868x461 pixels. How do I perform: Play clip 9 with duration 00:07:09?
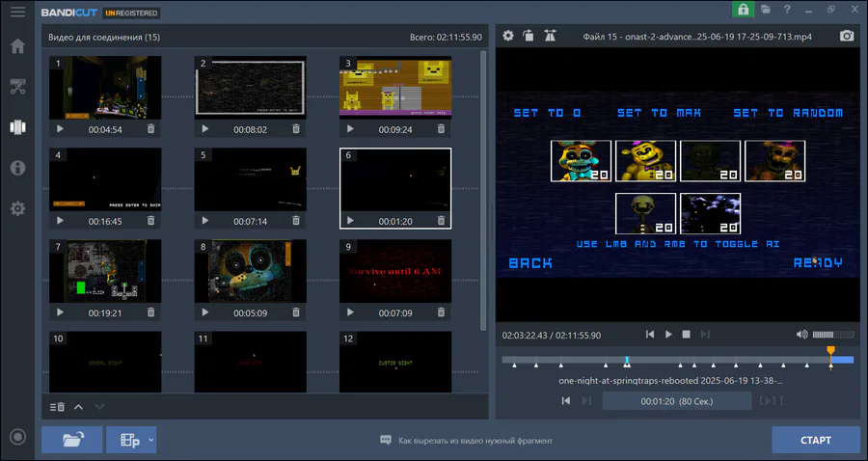pos(350,312)
